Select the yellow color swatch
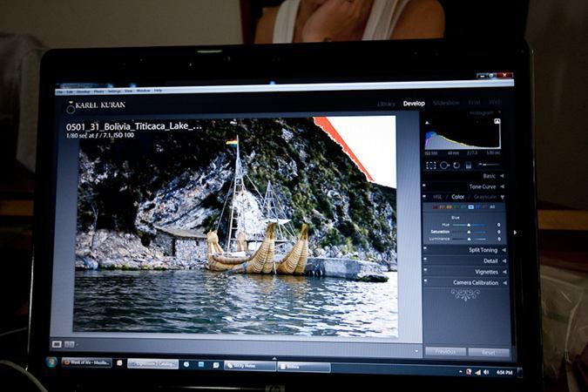Screen dimensions: 588x392 (x=448, y=207)
